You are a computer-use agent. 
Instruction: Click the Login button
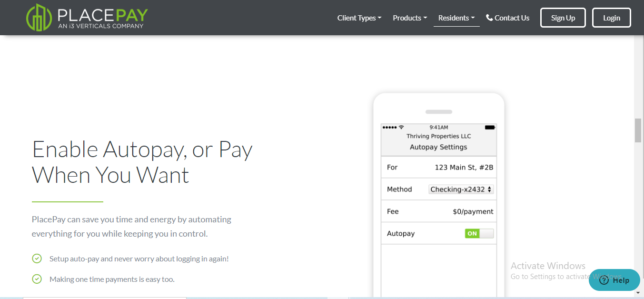pyautogui.click(x=612, y=18)
